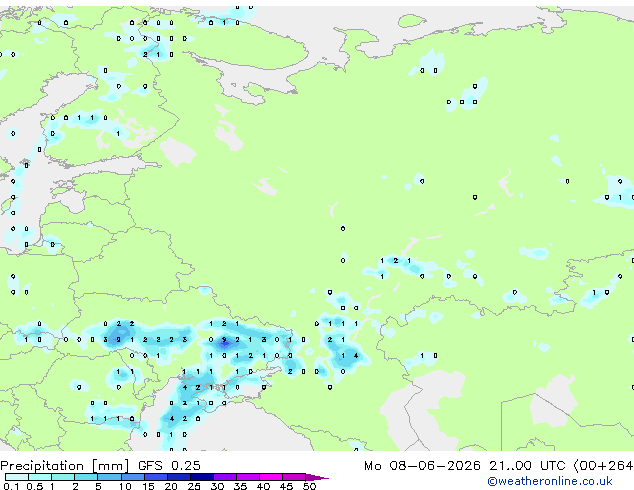This screenshot has height=490, width=634.
Task: Select the lightest legend swatch between 0.1 and 0.5
Action: click(17, 477)
